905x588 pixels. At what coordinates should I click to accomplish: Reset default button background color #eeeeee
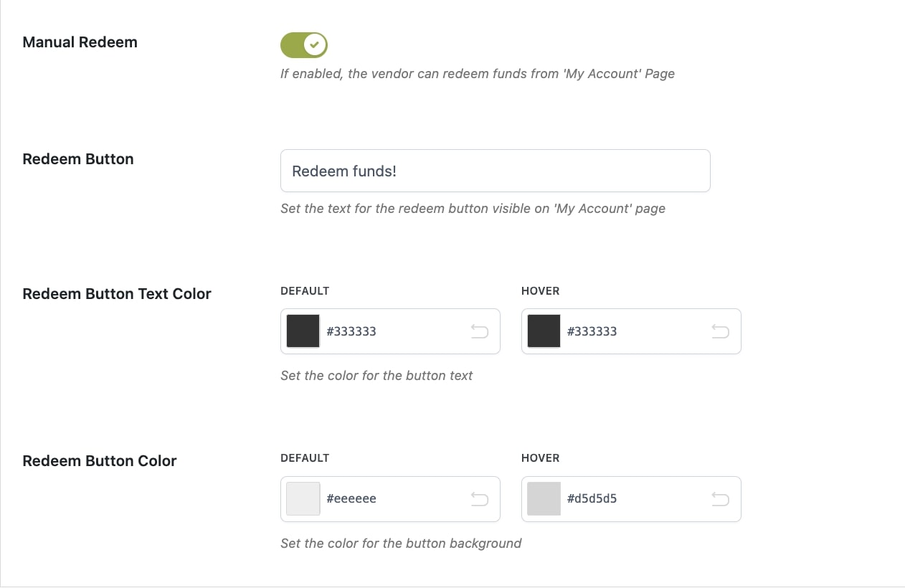click(x=479, y=498)
